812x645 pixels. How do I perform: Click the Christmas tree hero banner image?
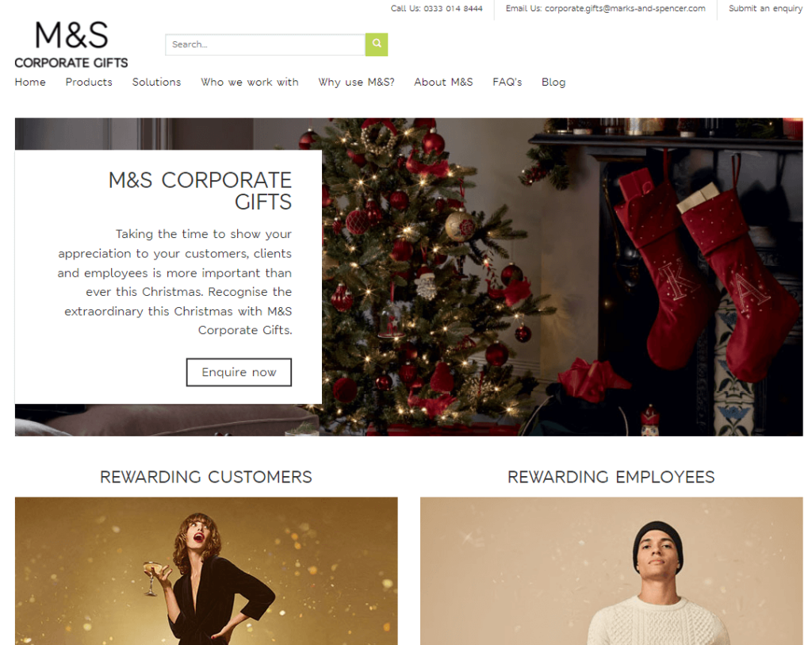tap(562, 277)
